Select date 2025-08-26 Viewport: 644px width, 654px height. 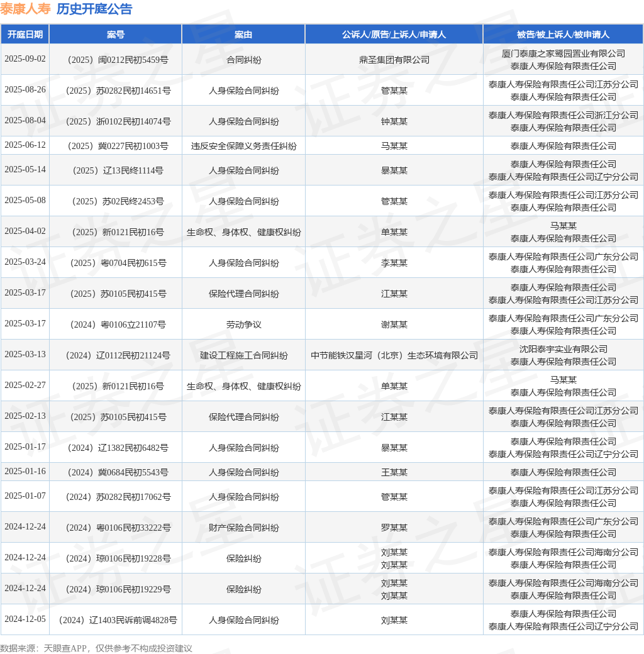pyautogui.click(x=25, y=90)
